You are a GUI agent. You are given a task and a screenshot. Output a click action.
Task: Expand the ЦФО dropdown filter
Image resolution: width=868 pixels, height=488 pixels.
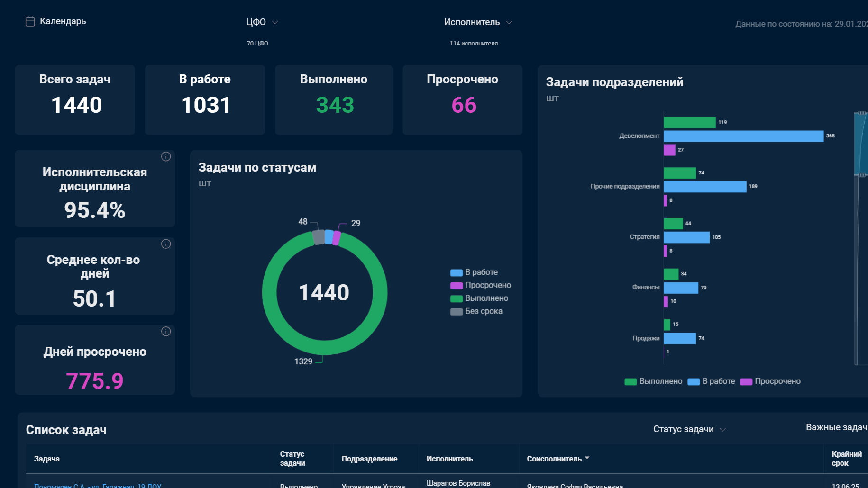[262, 22]
